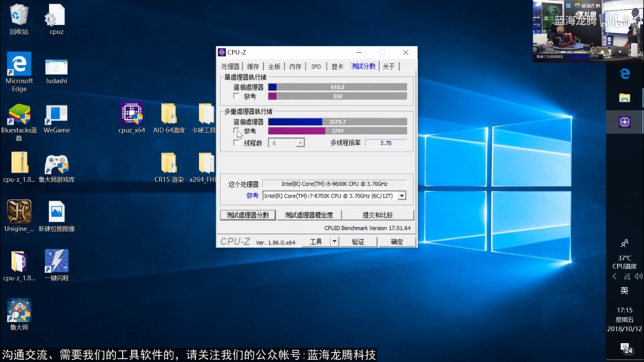Launch Microsoft Edge from the desktop

coord(19,72)
